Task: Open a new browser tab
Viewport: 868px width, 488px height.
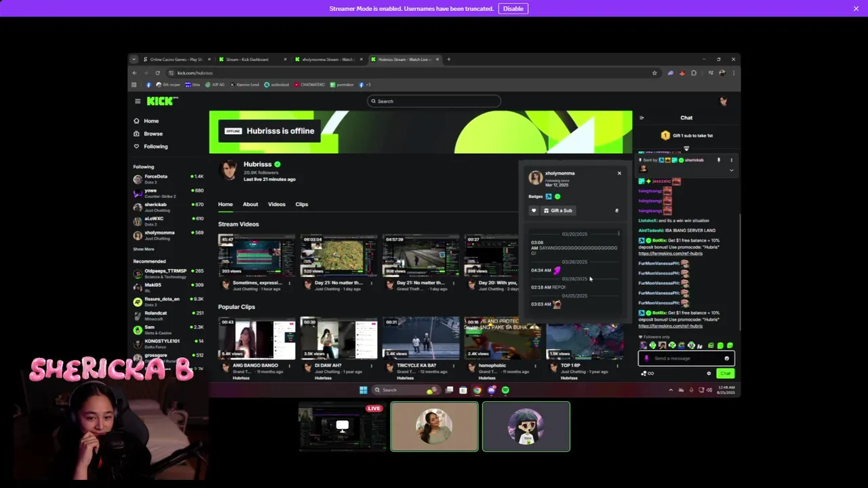Action: pyautogui.click(x=448, y=60)
